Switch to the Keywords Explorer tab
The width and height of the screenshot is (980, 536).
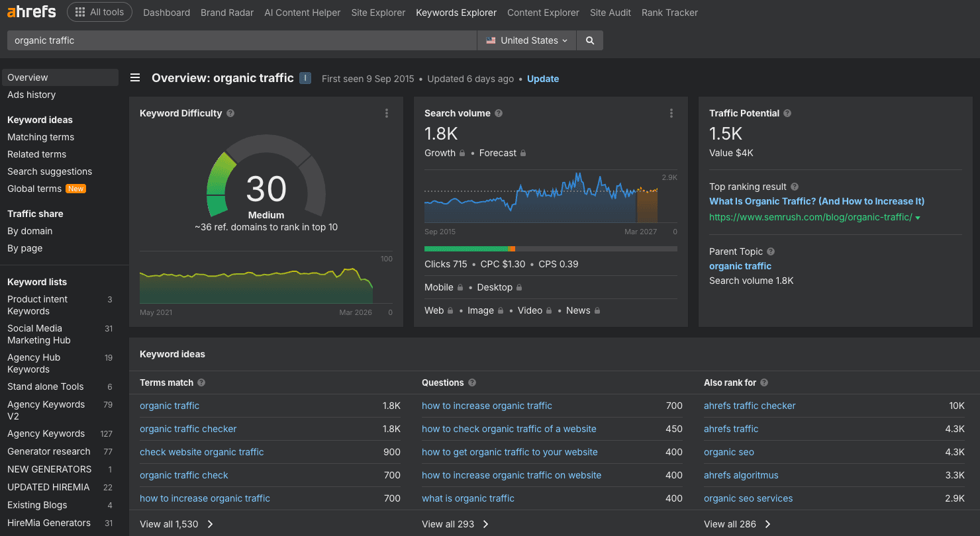456,12
